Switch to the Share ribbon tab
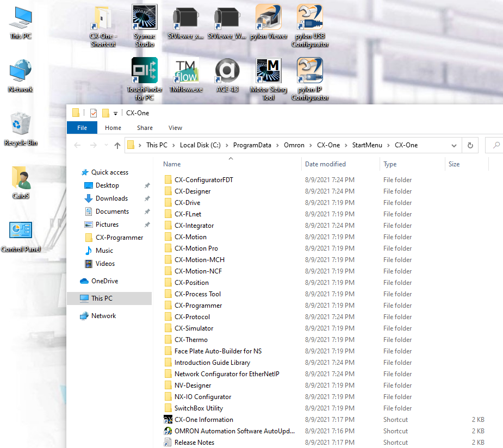Image resolution: width=503 pixels, height=448 pixels. pyautogui.click(x=145, y=128)
